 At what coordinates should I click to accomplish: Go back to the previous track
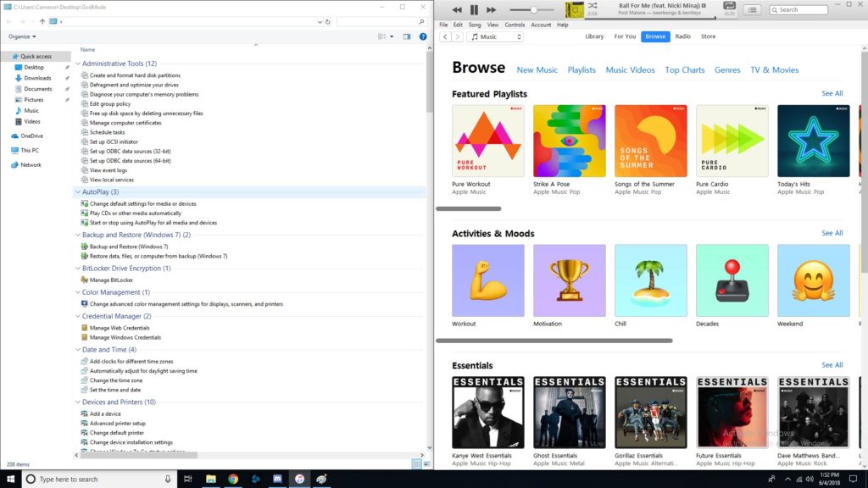457,10
